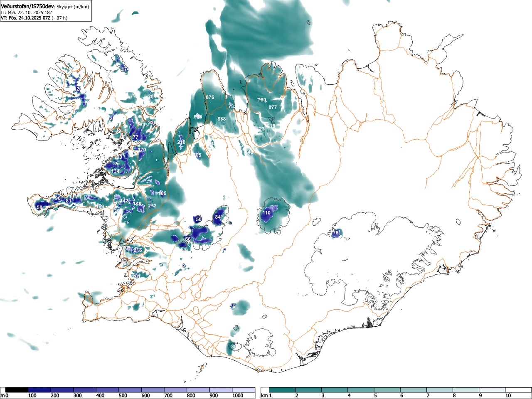The width and height of the screenshot is (532, 399).
Task: Select the '218' visibility value on the map
Action: point(181,142)
